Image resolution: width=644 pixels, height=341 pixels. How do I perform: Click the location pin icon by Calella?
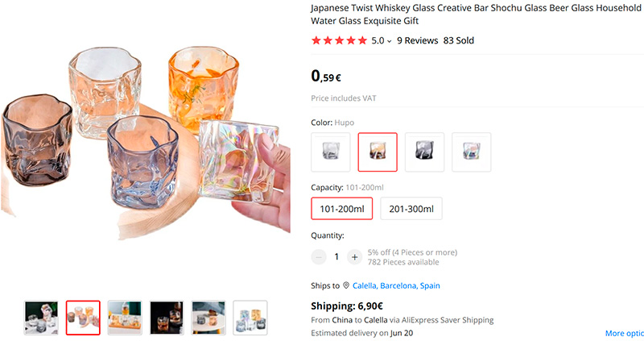(x=346, y=285)
